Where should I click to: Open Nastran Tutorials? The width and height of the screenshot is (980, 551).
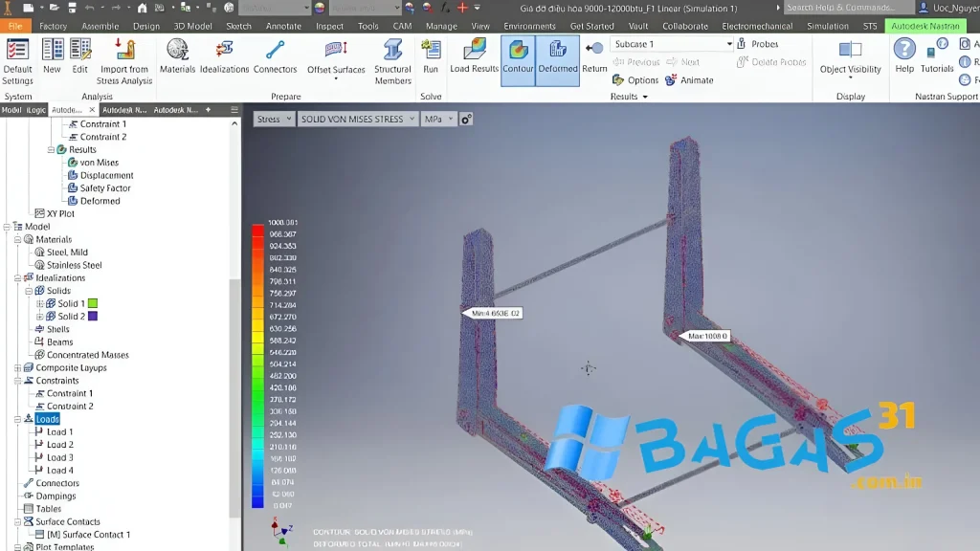[x=936, y=56]
